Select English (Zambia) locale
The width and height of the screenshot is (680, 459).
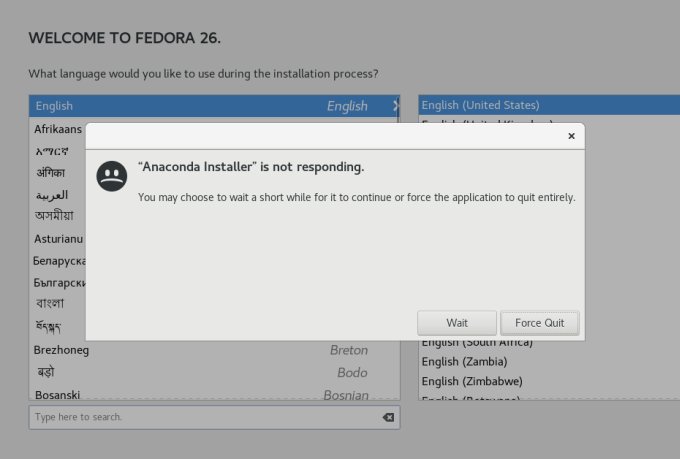click(x=464, y=361)
